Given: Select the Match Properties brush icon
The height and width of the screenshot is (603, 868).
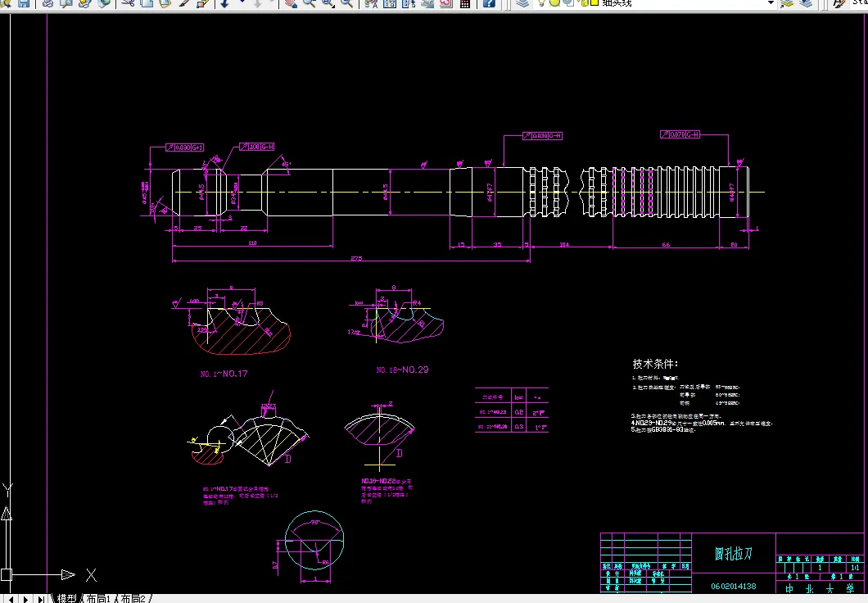Looking at the screenshot, I should [183, 3].
